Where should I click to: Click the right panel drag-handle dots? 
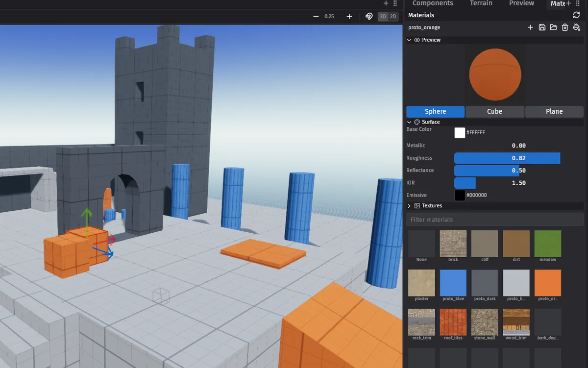[x=577, y=3]
